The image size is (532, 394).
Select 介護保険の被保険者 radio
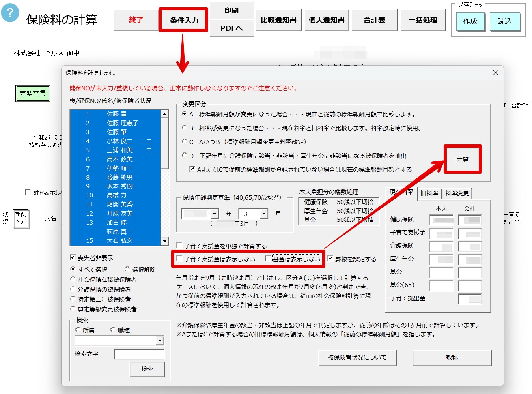(x=73, y=289)
